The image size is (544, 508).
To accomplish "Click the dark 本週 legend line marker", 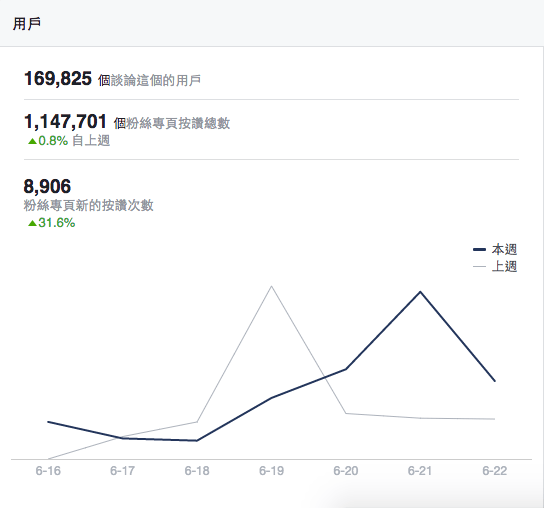I will tap(479, 249).
